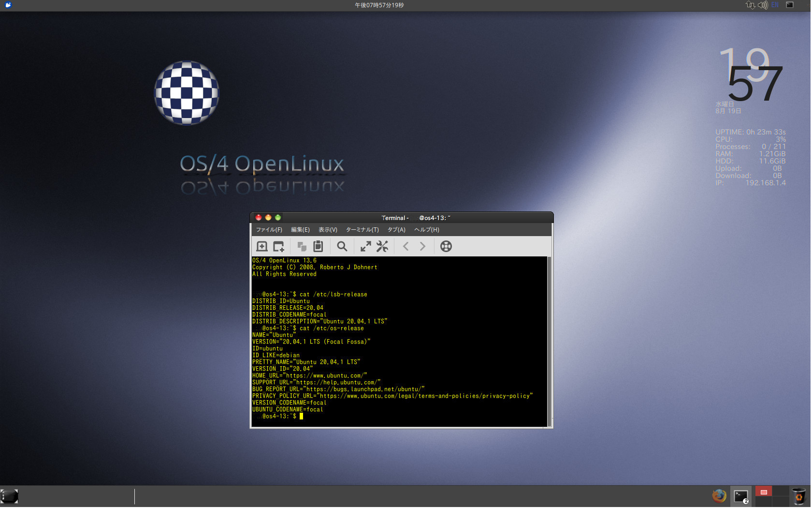This screenshot has width=812, height=508.
Task: Click the PRETTY_NAME line in Terminal
Action: tap(306, 362)
